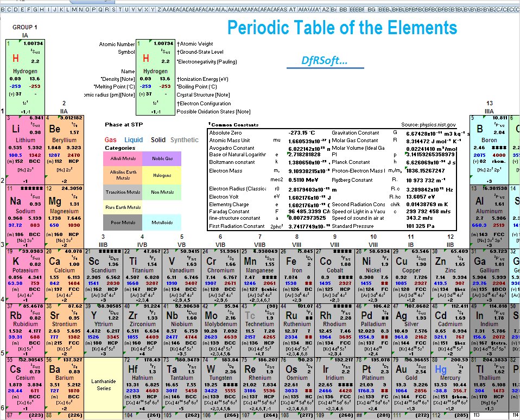Select the gray 'Tc' Technetium symbol
The height and width of the screenshot is (420, 520).
(250, 316)
